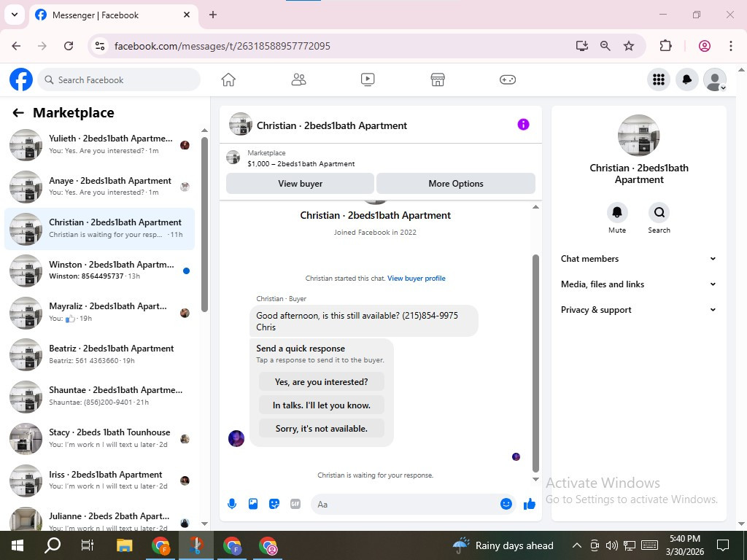Open Stacy 2beds 1bath Tounhouse conversation
The width and height of the screenshot is (747, 560).
pos(99,438)
